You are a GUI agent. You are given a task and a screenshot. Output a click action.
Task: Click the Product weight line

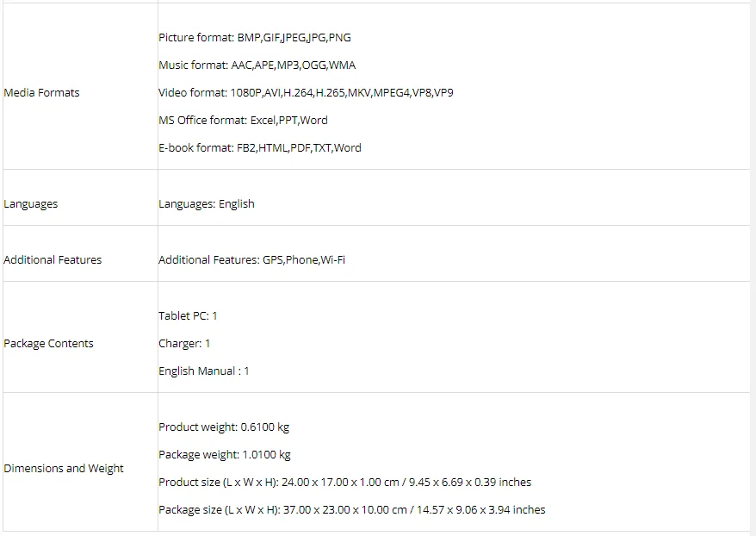tap(224, 427)
